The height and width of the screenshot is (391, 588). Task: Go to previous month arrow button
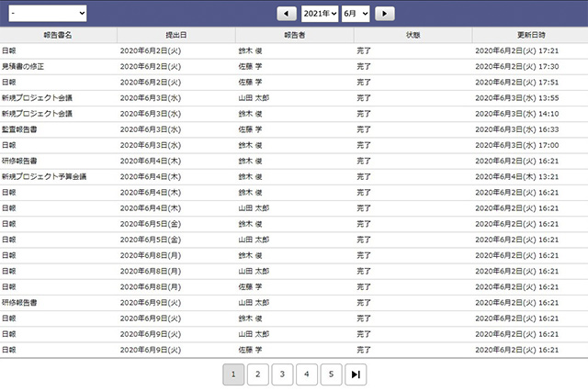pyautogui.click(x=287, y=14)
